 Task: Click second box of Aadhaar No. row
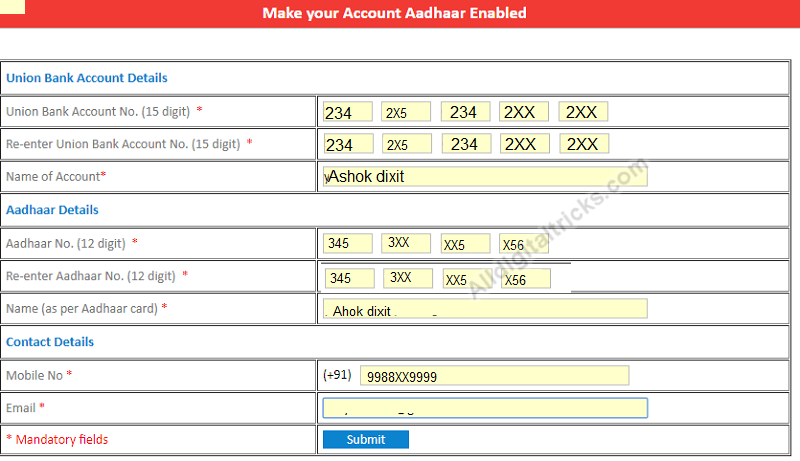(406, 243)
